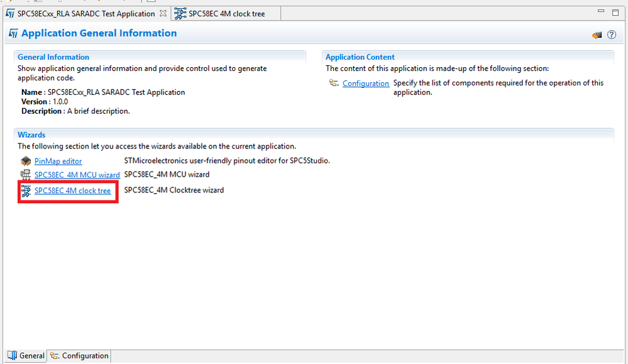Click the Application General Information page title
628x364 pixels.
(99, 33)
